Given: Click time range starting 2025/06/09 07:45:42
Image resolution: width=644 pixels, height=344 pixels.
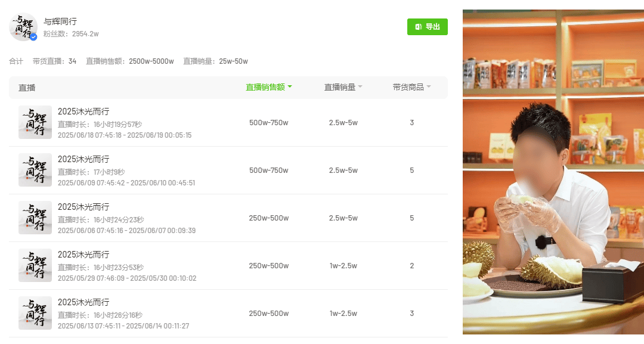Looking at the screenshot, I should pyautogui.click(x=126, y=182).
